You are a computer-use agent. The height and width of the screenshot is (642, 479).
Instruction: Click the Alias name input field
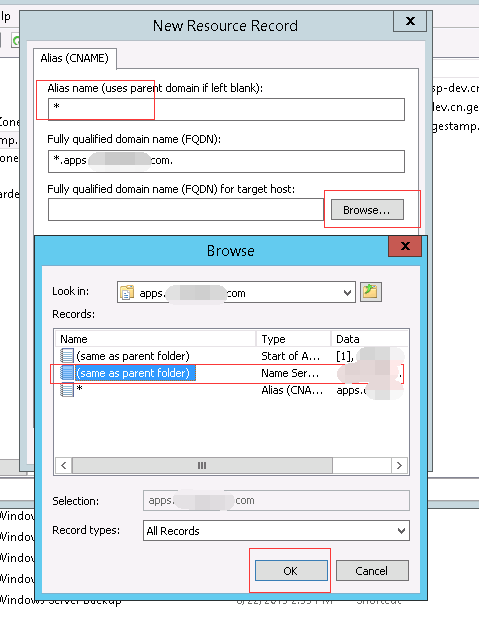pos(226,109)
